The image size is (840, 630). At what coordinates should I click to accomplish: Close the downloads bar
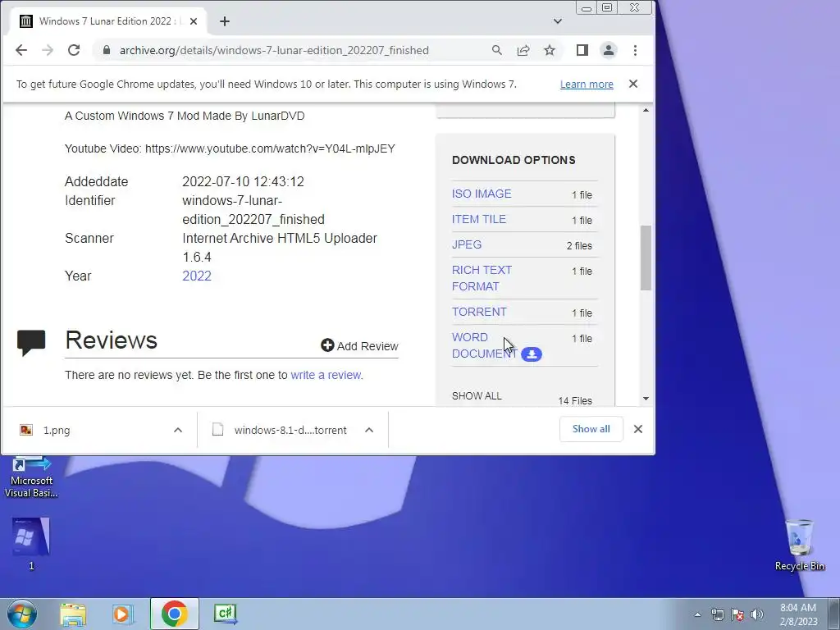coord(638,429)
